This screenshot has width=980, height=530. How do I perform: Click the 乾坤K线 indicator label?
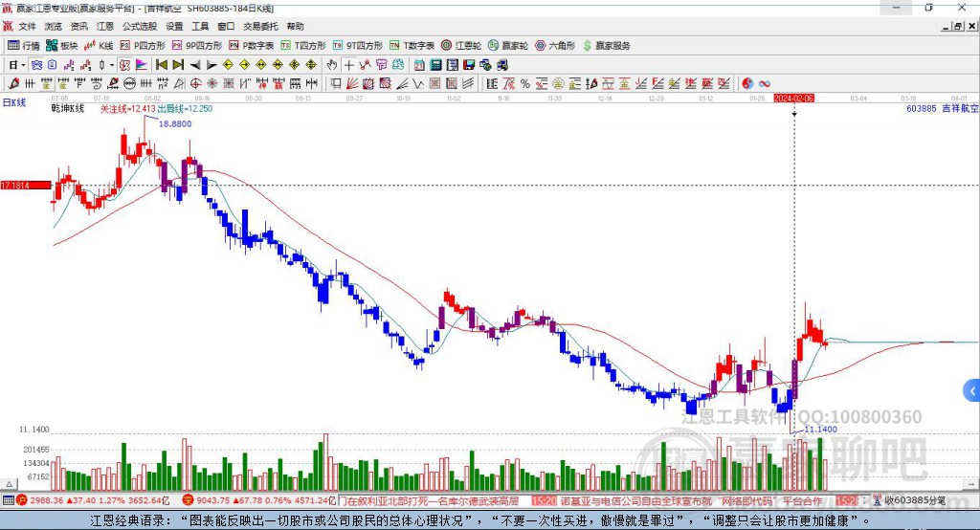[68, 109]
